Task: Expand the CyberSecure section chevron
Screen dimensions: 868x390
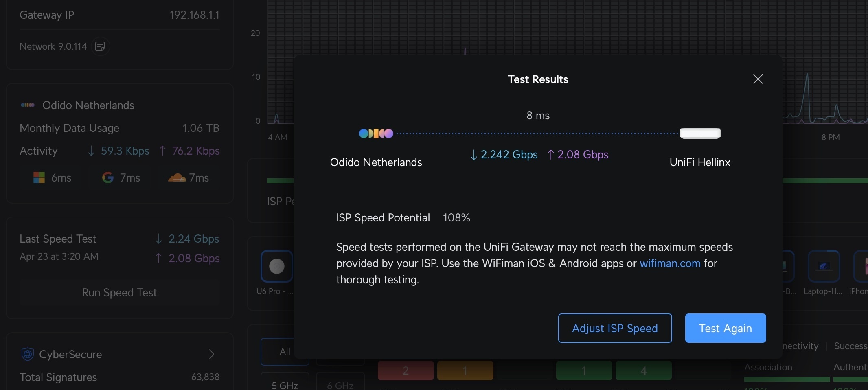Action: pyautogui.click(x=211, y=354)
